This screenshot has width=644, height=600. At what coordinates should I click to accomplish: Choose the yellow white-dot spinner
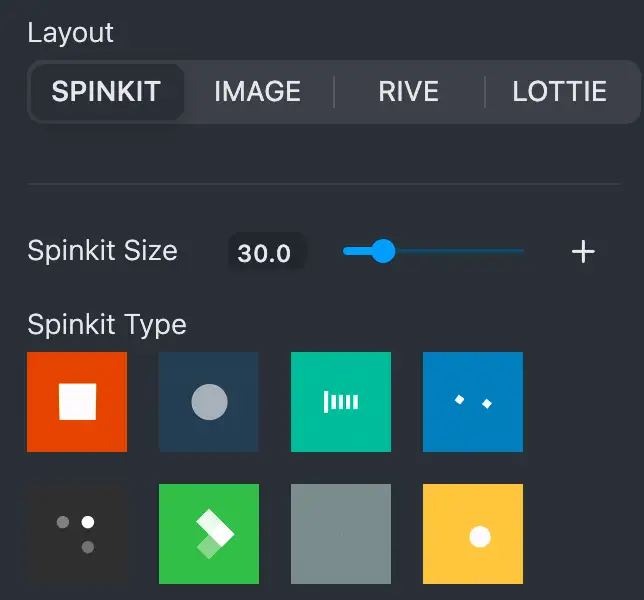pyautogui.click(x=473, y=534)
